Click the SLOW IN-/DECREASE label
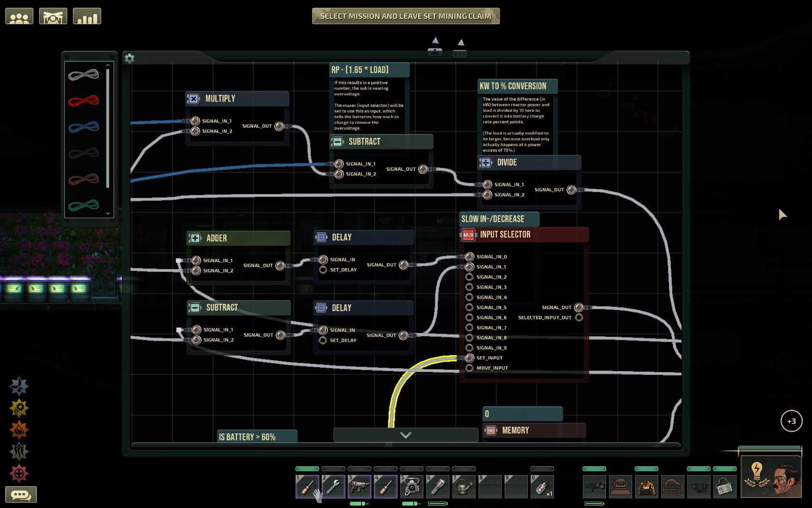This screenshot has width=812, height=508. (x=499, y=219)
